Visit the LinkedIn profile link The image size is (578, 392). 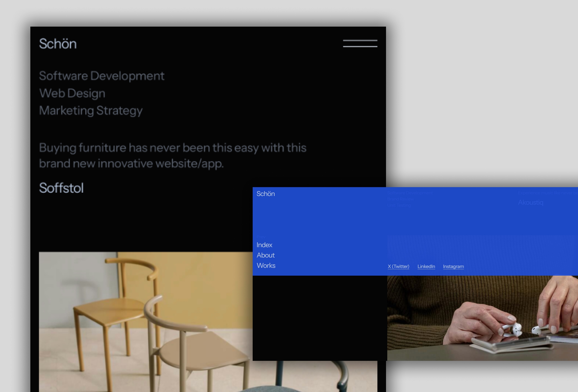(x=426, y=266)
